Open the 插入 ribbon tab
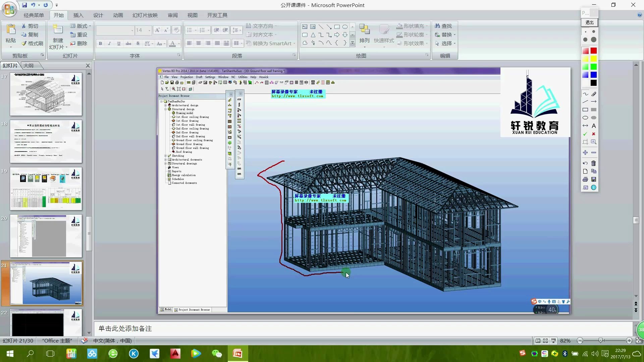 click(x=78, y=15)
